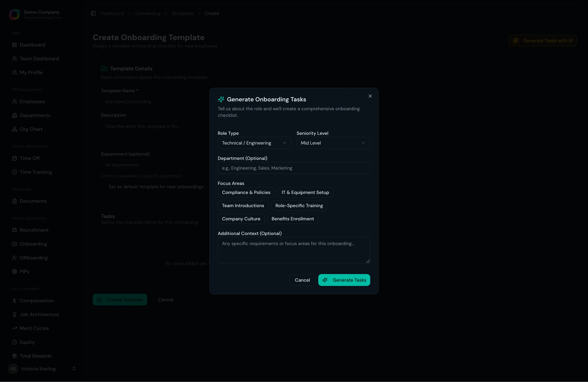Navigate to Templates via breadcrumb
This screenshot has height=382, width=588.
click(x=182, y=14)
